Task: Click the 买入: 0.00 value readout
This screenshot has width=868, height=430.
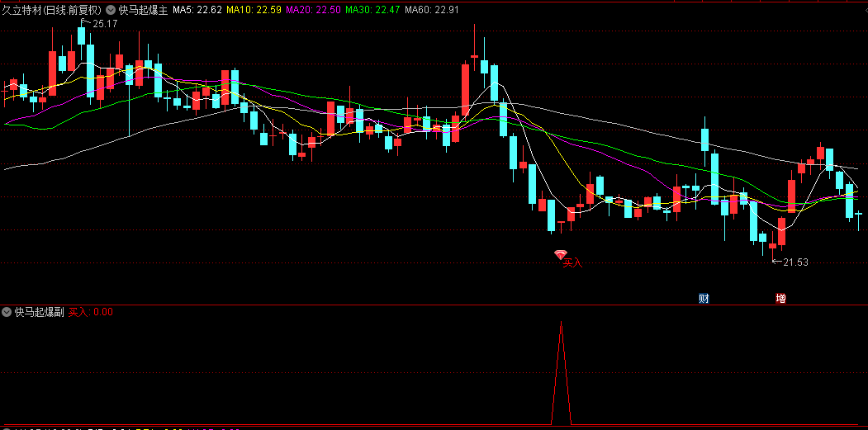Action: tap(91, 312)
